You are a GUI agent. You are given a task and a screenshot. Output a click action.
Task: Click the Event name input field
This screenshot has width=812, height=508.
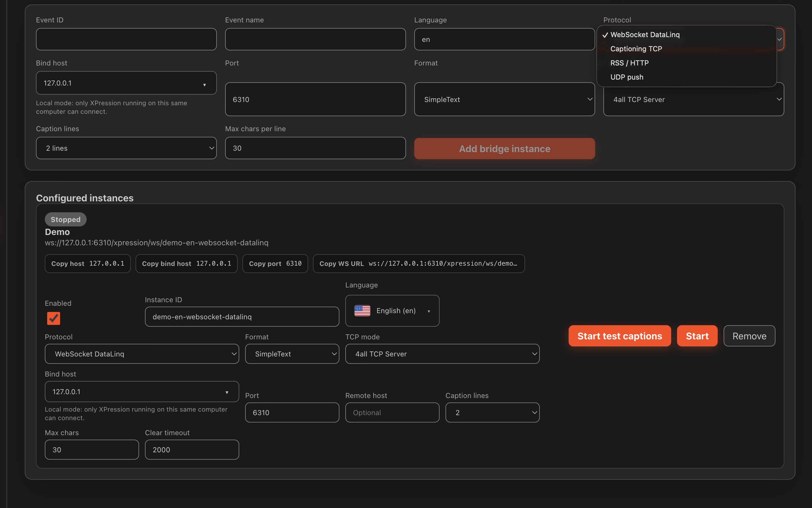[315, 39]
